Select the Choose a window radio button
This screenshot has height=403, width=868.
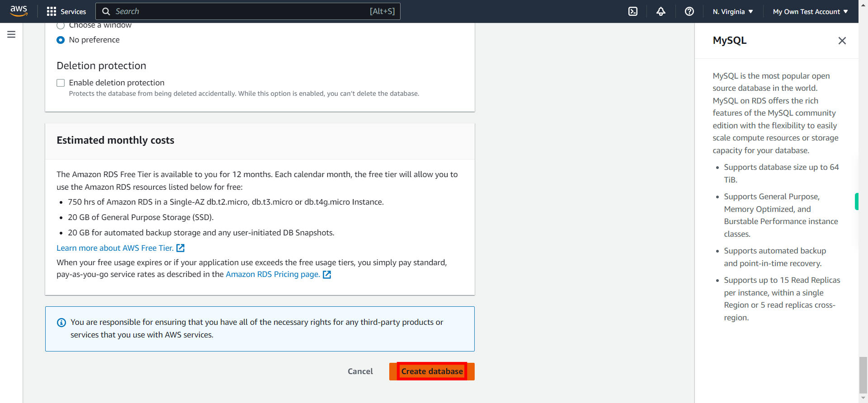pyautogui.click(x=61, y=26)
